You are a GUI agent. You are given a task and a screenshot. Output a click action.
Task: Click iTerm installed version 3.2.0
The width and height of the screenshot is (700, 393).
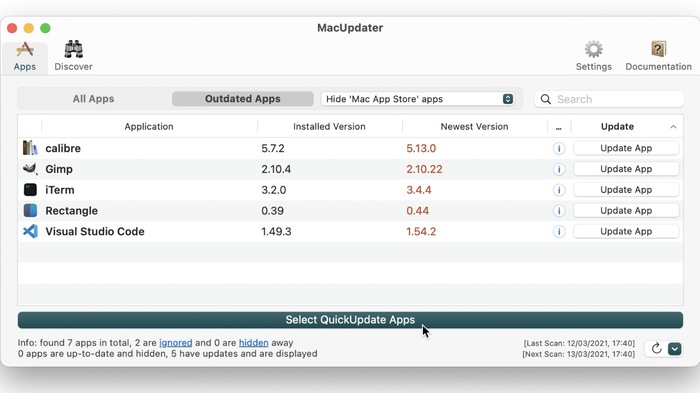[x=274, y=190]
